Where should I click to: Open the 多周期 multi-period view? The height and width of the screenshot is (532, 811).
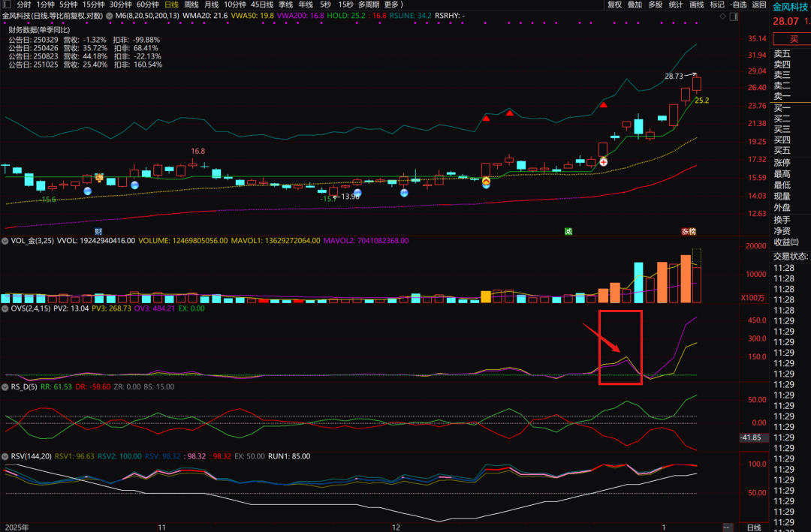(x=369, y=5)
